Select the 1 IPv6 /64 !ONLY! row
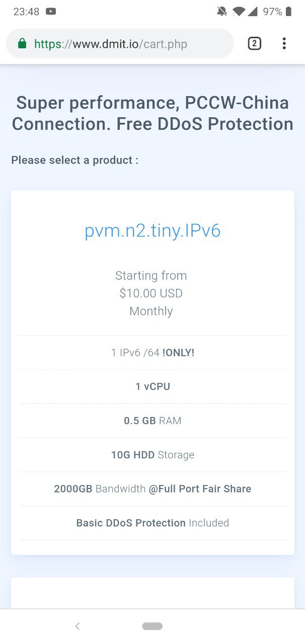The height and width of the screenshot is (644, 305). (152, 353)
